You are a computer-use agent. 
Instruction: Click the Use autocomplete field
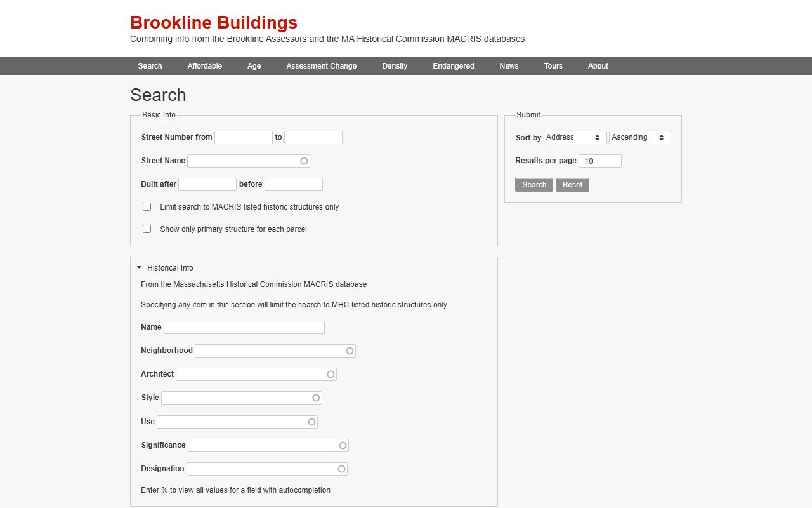click(237, 422)
